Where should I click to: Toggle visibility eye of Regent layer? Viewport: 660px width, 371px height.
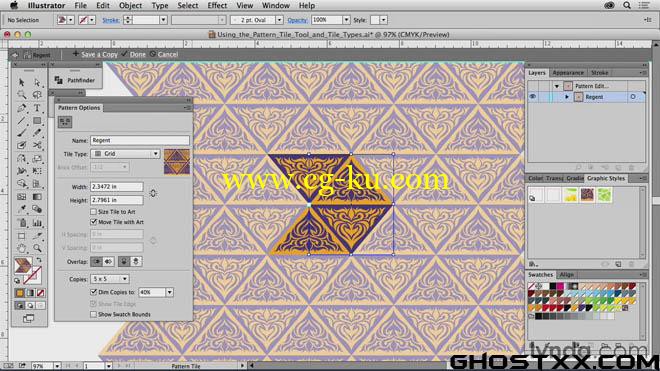click(532, 97)
